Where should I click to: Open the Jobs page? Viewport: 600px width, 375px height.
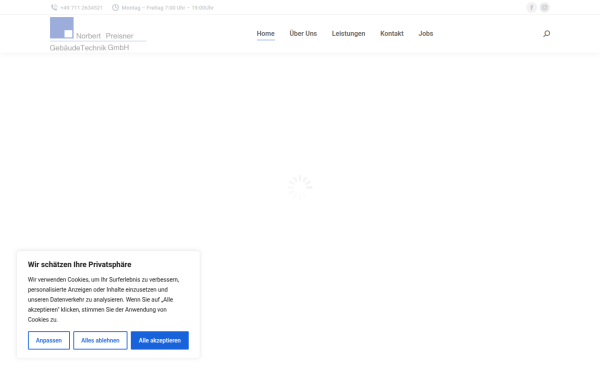[426, 34]
